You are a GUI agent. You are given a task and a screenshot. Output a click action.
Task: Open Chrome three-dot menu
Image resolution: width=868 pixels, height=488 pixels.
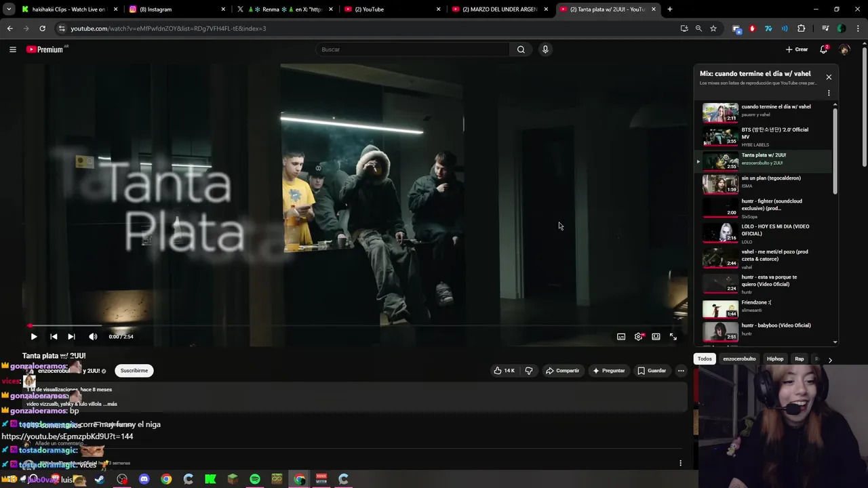[x=859, y=28]
